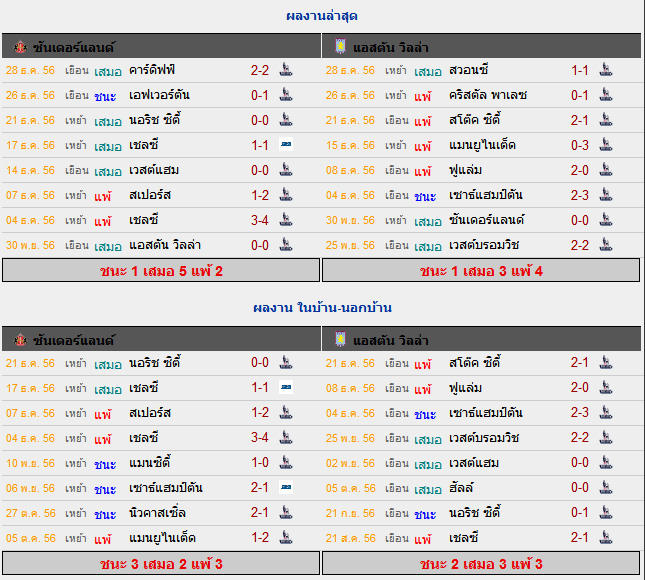Click the league icon in the แมนซิตี้ 1-0 row

286,462
